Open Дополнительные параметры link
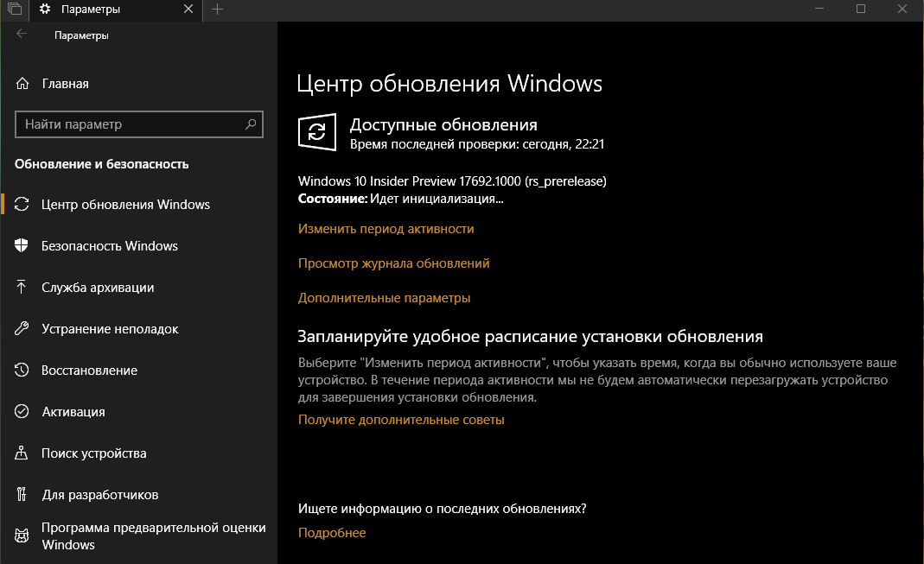 pos(384,298)
